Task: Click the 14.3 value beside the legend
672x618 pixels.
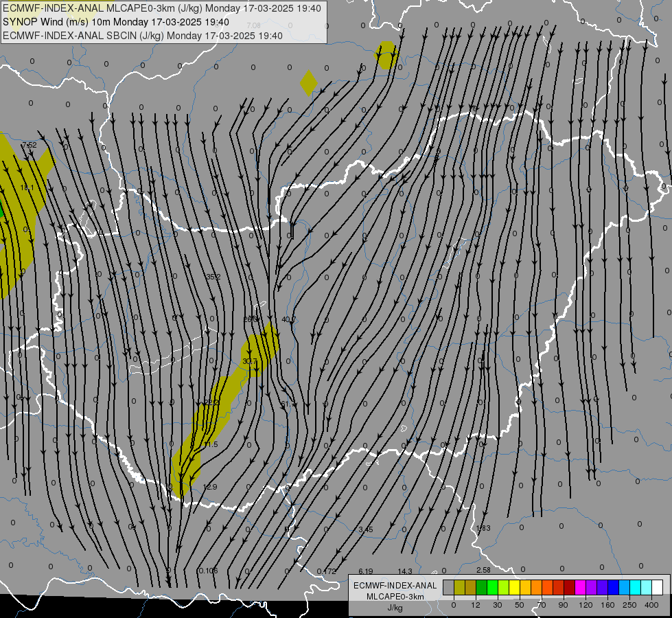Action: tap(405, 571)
